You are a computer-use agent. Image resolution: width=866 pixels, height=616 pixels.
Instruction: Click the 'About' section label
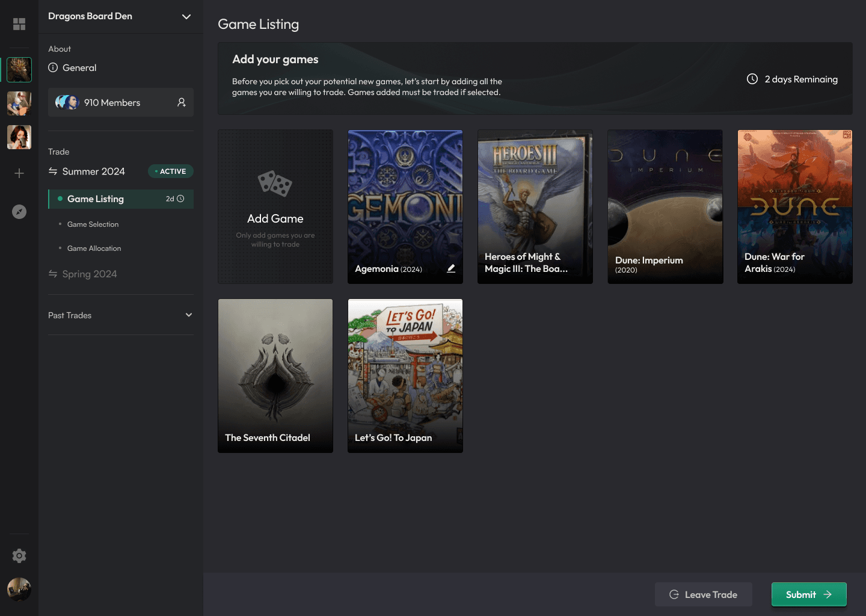60,49
